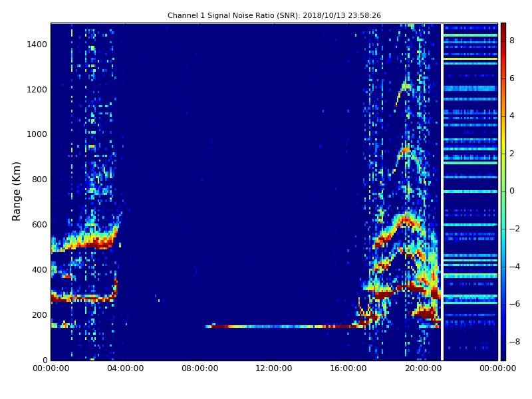Screen dimensions: 532x399
Task: Click the 200 range tick label
Action: point(39,315)
